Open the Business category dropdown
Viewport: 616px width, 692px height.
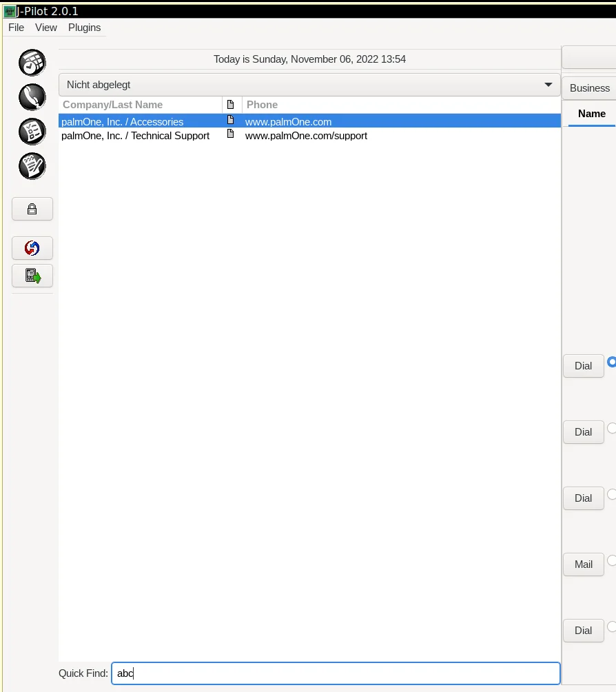589,88
